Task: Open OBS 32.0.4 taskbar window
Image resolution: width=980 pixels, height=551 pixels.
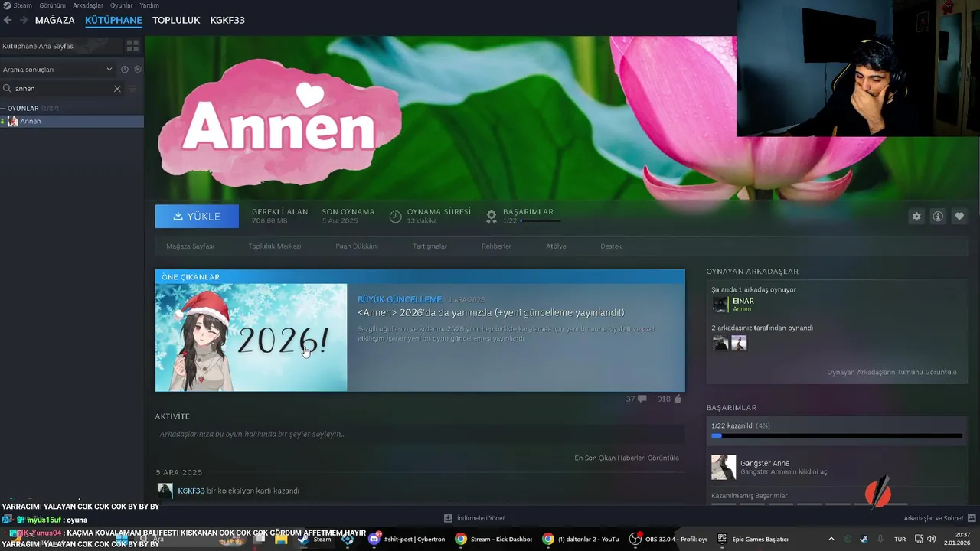Action: [x=668, y=539]
